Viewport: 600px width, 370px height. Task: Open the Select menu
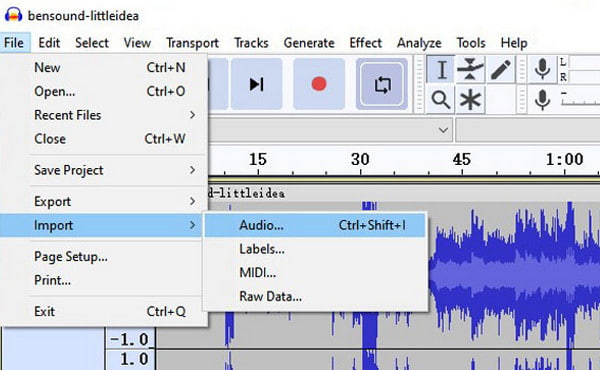click(92, 43)
